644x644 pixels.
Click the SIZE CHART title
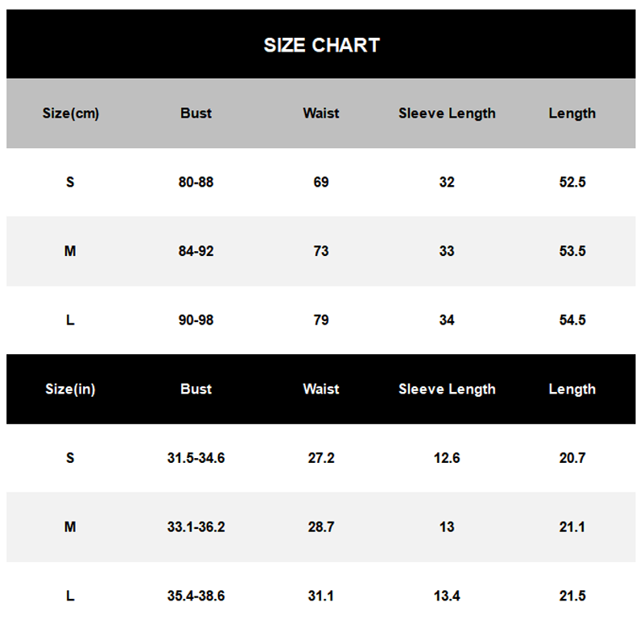(321, 45)
